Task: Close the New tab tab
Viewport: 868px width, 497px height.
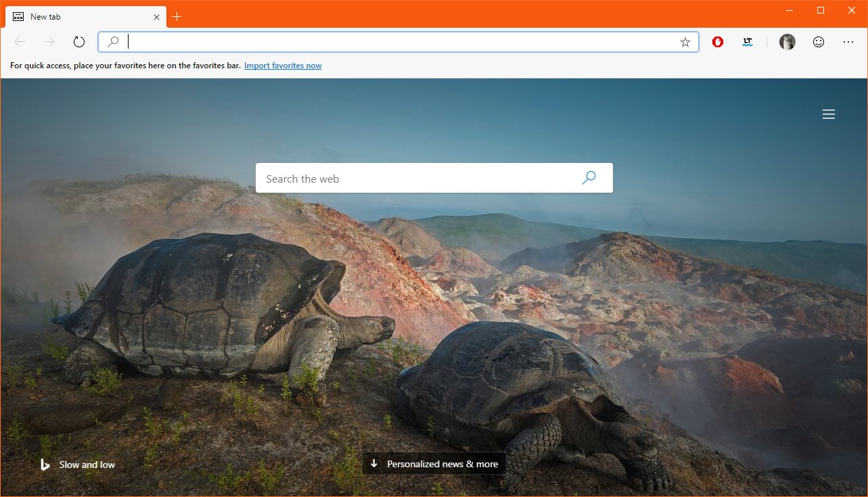Action: pos(156,17)
